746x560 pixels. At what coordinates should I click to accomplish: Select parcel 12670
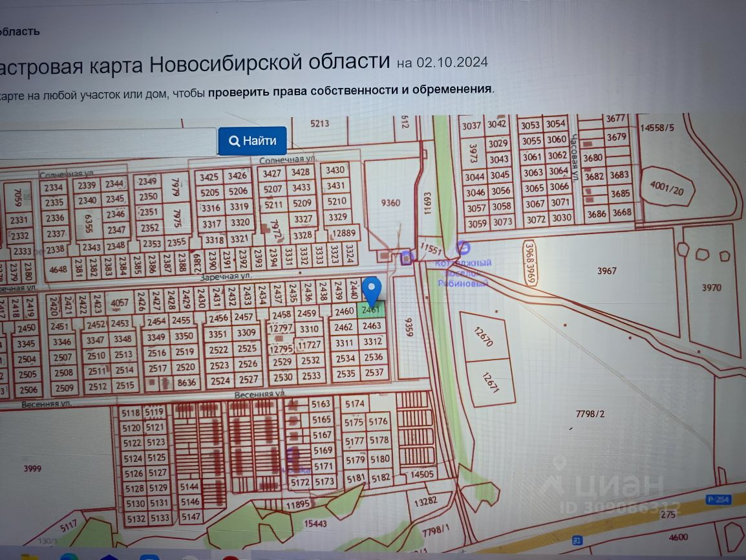click(x=484, y=337)
